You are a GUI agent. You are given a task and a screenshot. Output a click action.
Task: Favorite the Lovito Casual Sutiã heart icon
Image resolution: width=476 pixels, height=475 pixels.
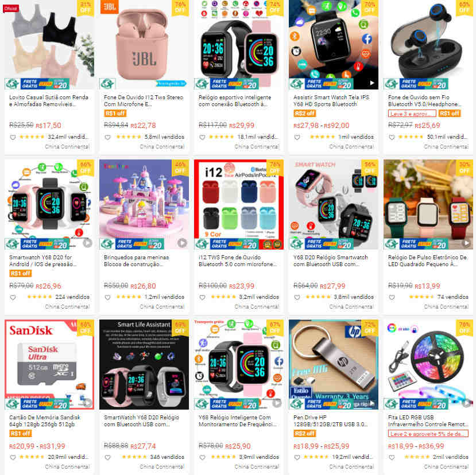[13, 138]
